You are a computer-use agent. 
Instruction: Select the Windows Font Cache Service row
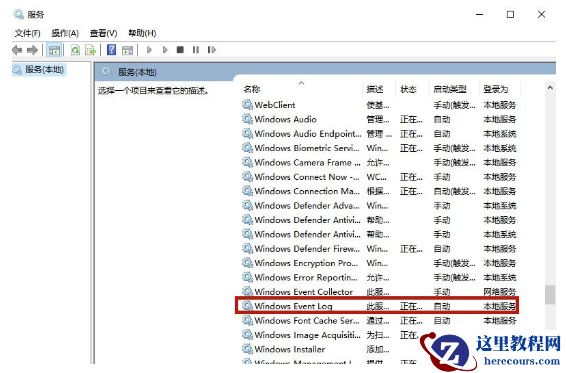tap(379, 321)
